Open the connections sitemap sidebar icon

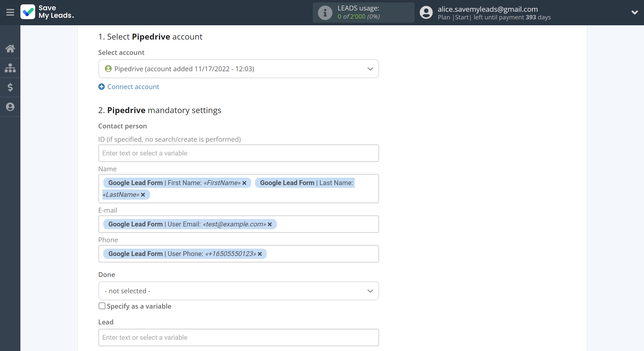coord(10,68)
